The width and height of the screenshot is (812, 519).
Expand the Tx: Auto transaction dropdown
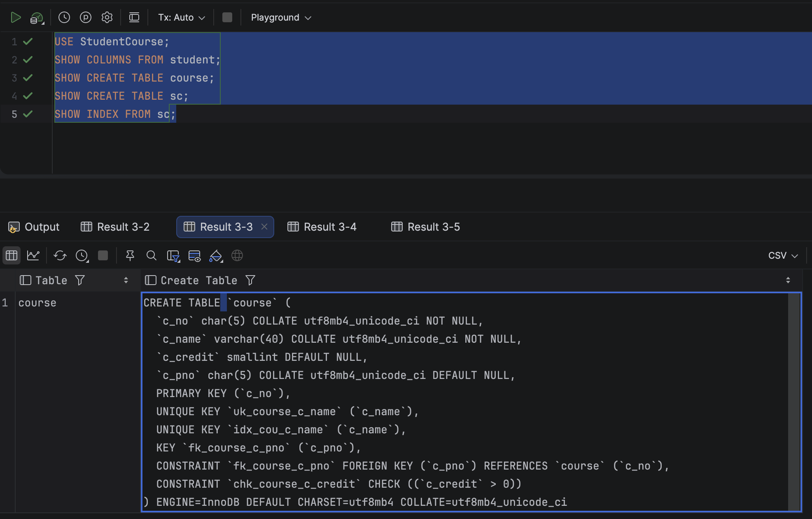pyautogui.click(x=182, y=17)
